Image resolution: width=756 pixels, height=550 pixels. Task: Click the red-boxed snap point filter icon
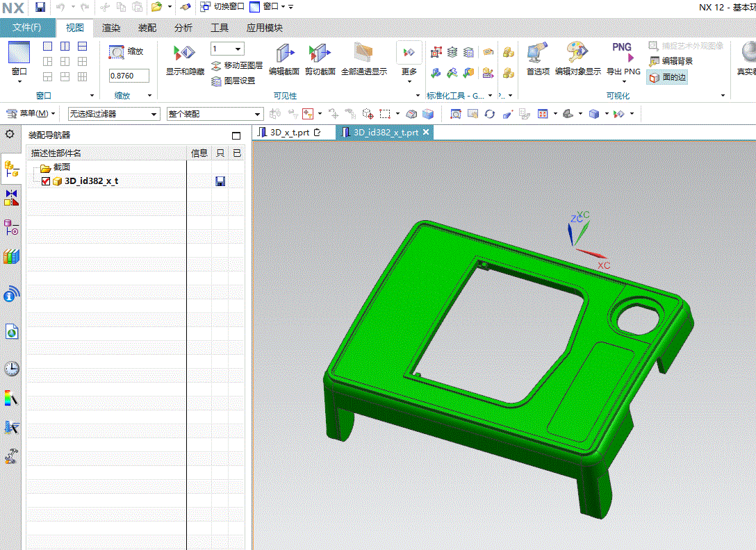(308, 114)
